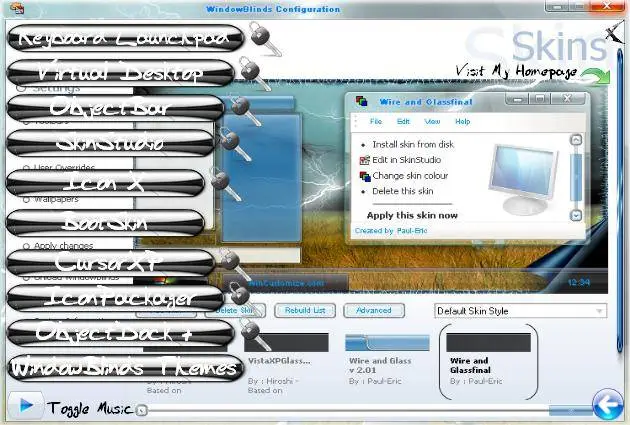Image resolution: width=630 pixels, height=425 pixels.
Task: Select the Wallpapers radio option
Action: pyautogui.click(x=27, y=199)
